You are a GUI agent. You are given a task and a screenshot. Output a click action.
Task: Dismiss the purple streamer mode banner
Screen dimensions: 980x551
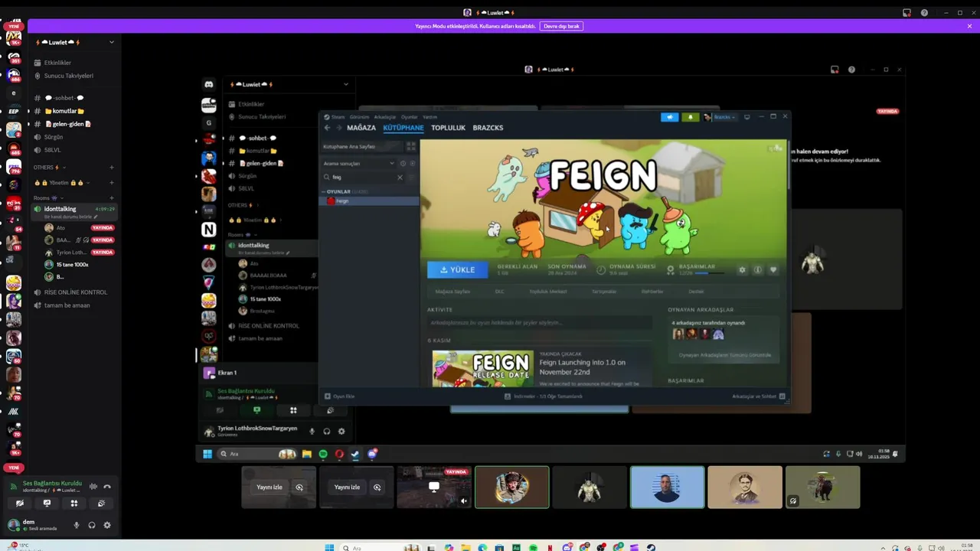tap(969, 26)
